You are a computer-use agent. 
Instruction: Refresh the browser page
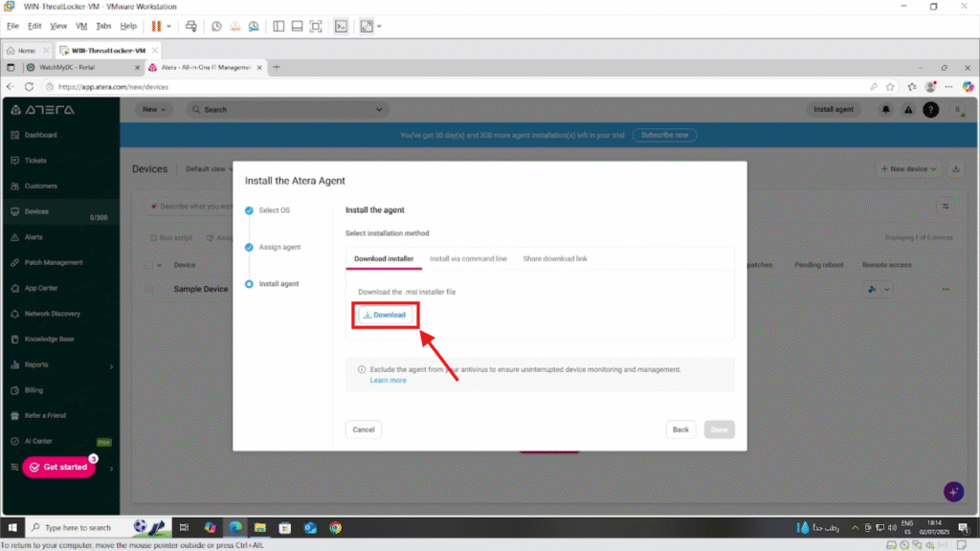pos(29,87)
